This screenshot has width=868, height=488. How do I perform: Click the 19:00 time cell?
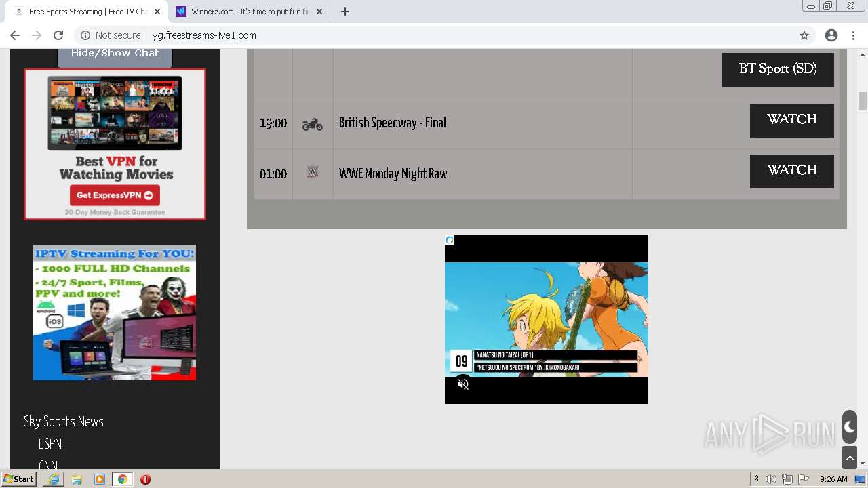(273, 123)
